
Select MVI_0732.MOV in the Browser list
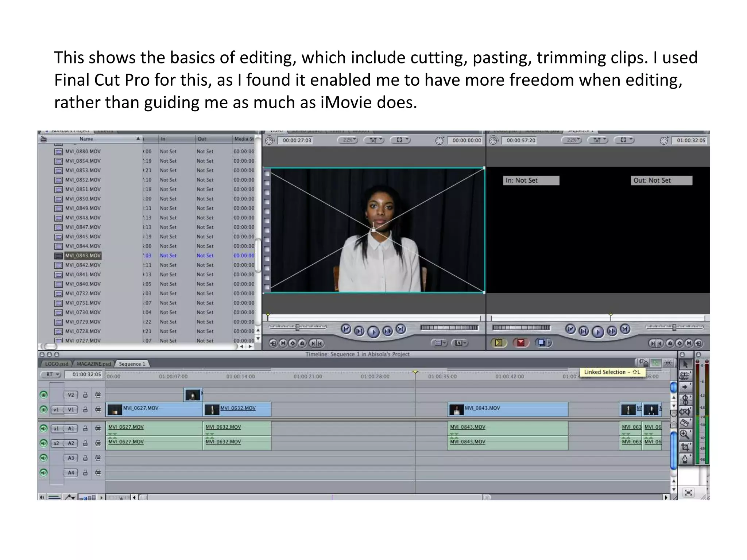point(83,293)
